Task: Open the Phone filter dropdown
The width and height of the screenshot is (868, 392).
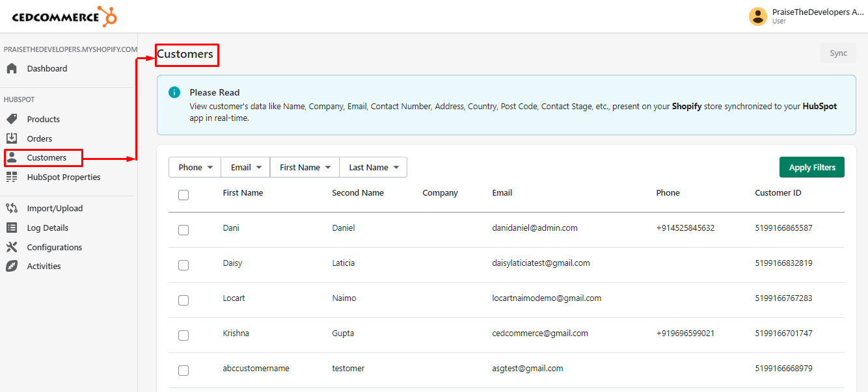Action: 195,167
